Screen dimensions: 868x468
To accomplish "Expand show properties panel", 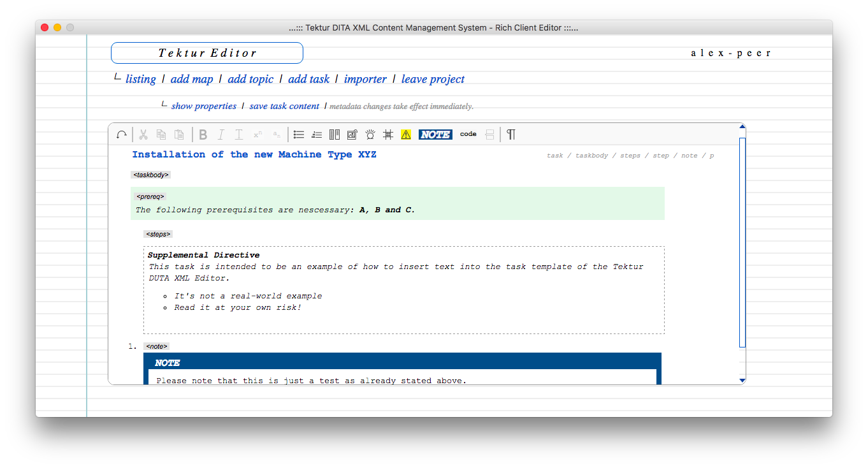I will pos(204,106).
